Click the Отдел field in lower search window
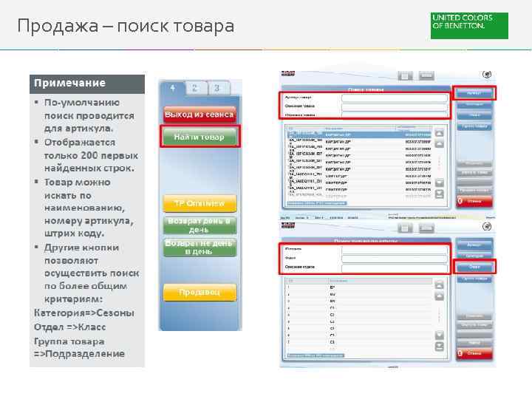Viewport: 532px width, 399px height. pyautogui.click(x=395, y=259)
